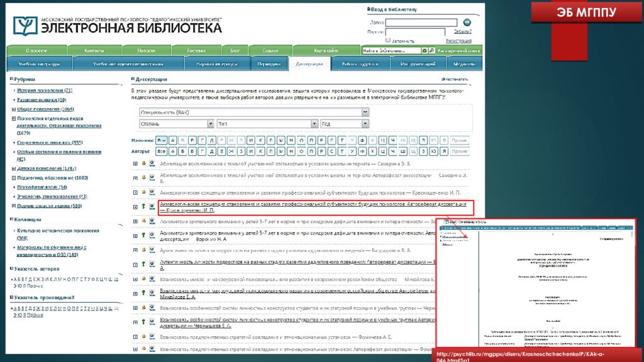The height and width of the screenshot is (362, 644).
Task: Open document icon on Фомичева А. Е. row
Action: (152, 337)
